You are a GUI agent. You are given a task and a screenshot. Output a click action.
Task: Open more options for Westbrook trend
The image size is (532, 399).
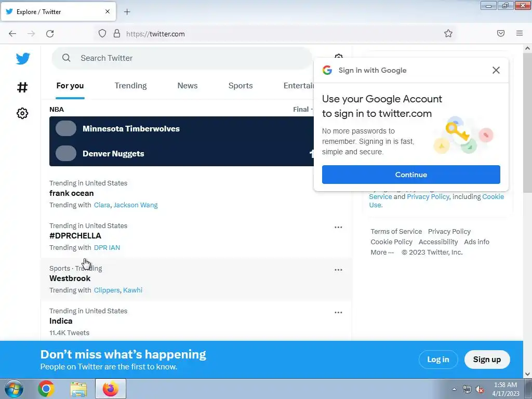[x=338, y=270]
